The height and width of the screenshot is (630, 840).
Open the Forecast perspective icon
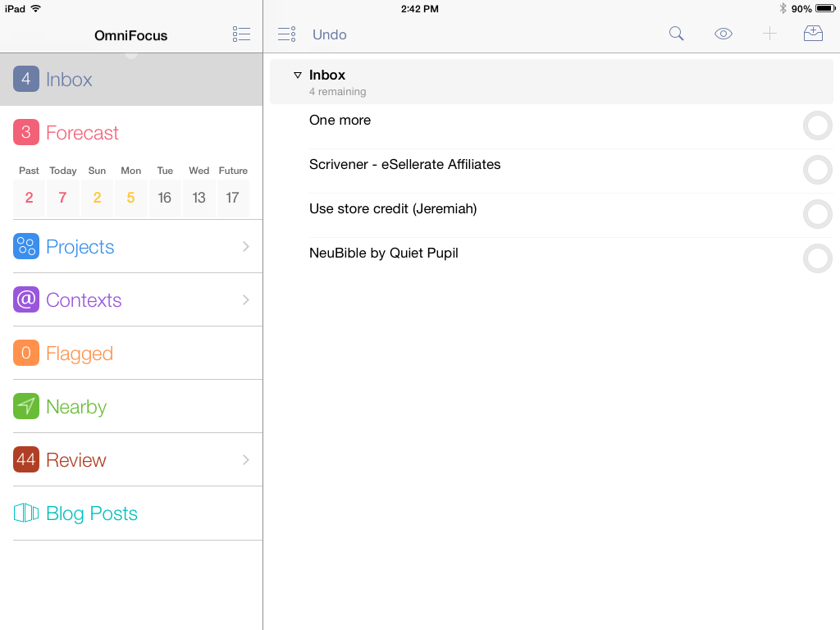click(x=25, y=132)
